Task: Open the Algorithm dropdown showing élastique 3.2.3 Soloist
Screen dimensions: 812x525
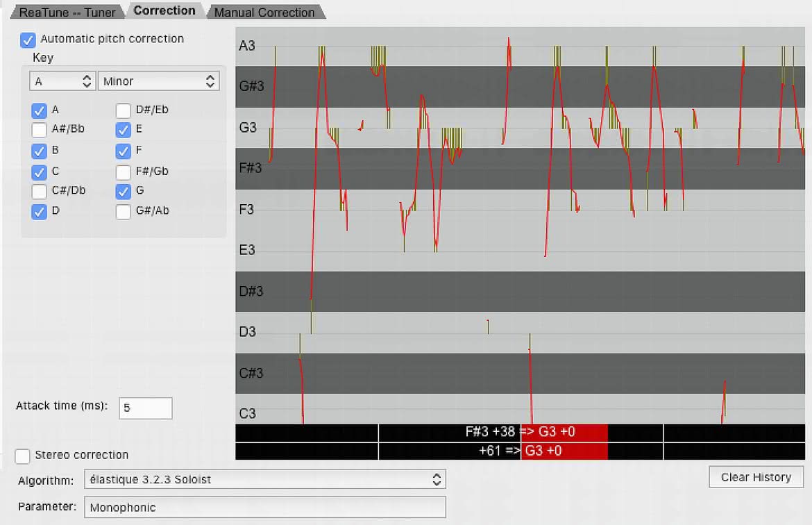Action: (x=264, y=479)
